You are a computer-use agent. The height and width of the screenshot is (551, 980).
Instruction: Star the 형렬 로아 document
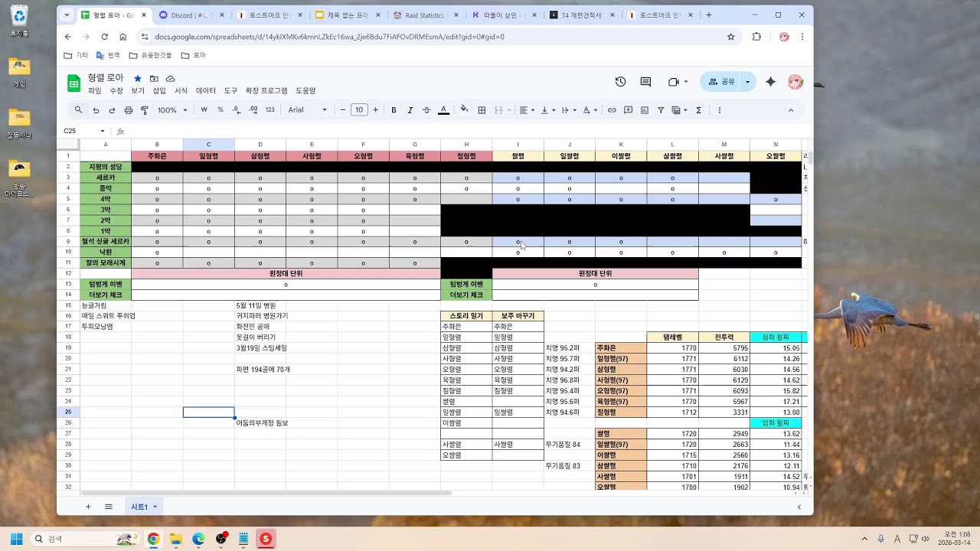coord(138,78)
